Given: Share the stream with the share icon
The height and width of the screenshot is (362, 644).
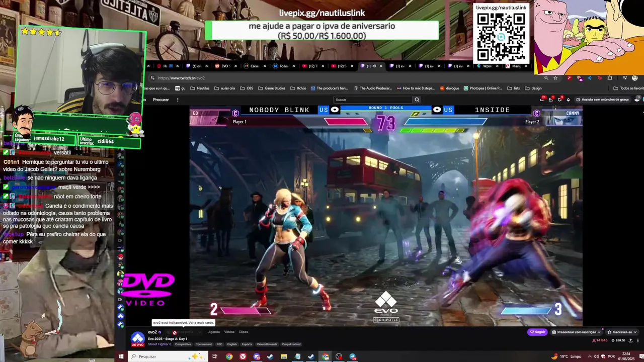Looking at the screenshot, I should pos(630,341).
